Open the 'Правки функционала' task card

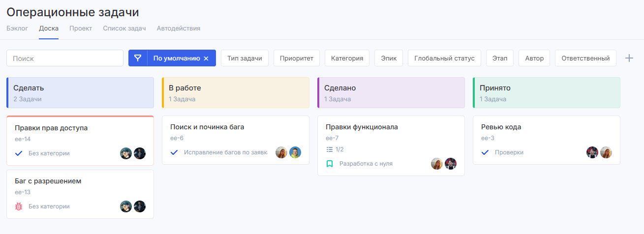362,127
